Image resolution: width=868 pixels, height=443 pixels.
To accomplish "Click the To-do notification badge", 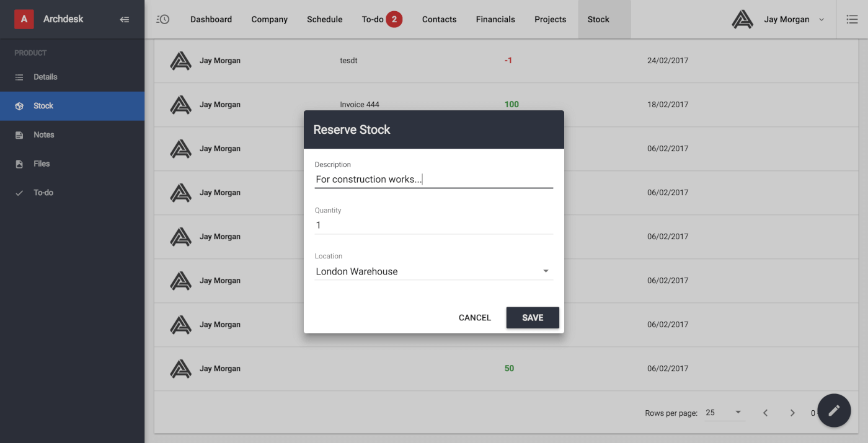I will [x=394, y=19].
